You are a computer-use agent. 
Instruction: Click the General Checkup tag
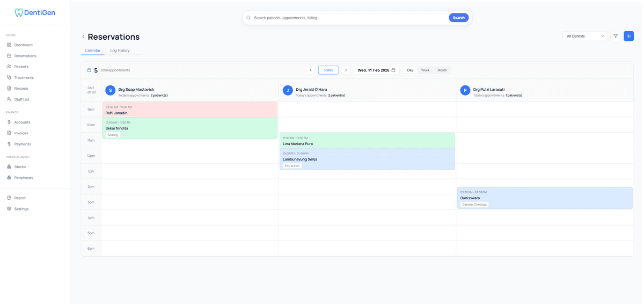click(474, 205)
